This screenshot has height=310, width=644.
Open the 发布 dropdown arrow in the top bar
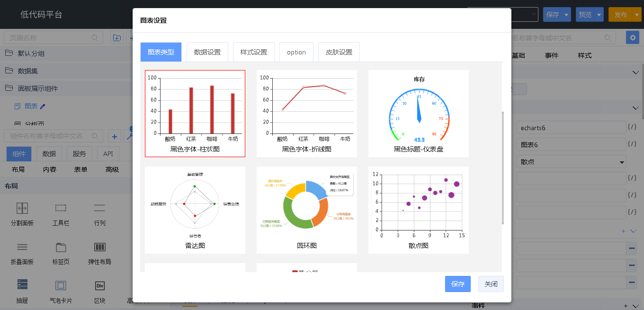click(636, 15)
